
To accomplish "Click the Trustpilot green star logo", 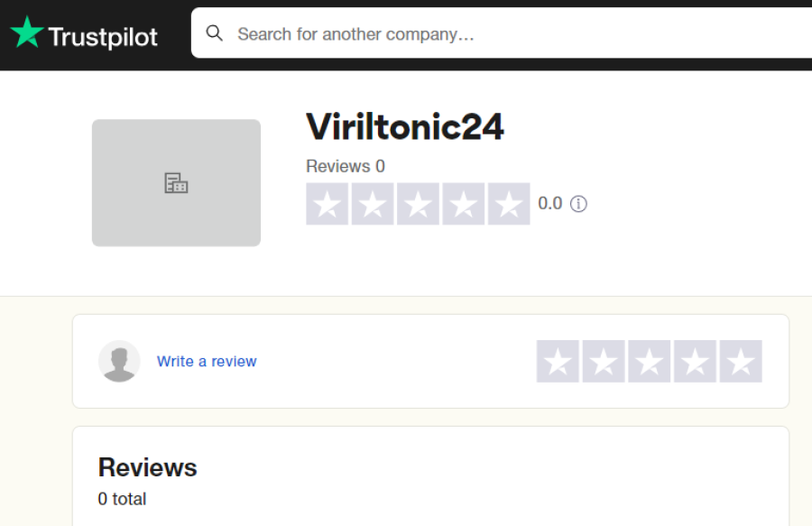I will tap(27, 32).
